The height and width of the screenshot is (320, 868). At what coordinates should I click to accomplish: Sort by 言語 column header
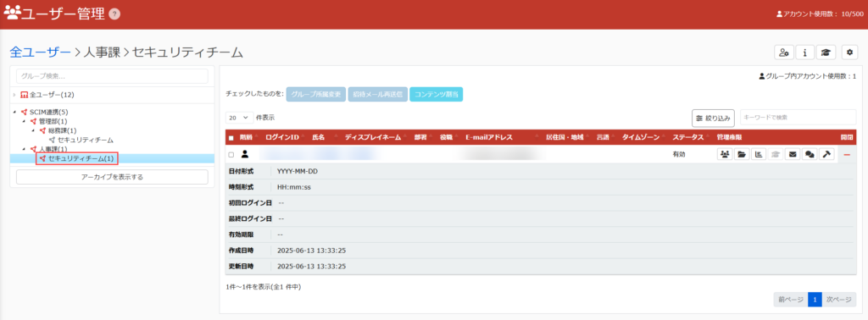tap(603, 138)
